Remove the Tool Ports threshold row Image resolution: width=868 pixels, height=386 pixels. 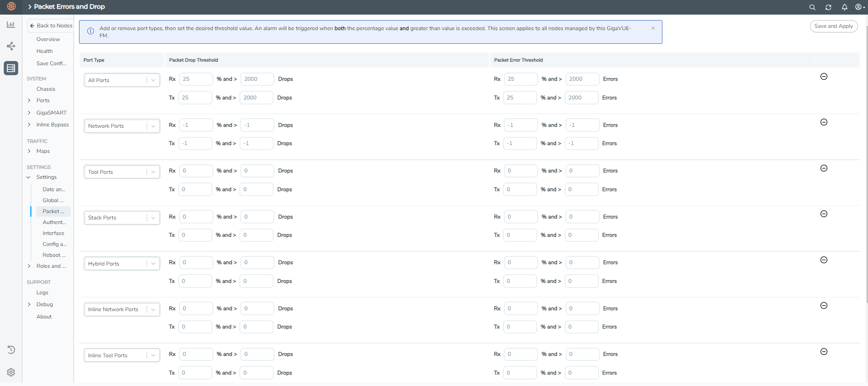(x=824, y=168)
